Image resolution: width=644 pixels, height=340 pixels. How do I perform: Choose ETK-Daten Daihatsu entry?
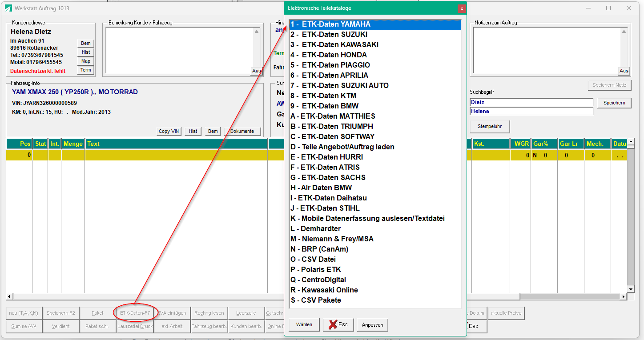(375, 198)
